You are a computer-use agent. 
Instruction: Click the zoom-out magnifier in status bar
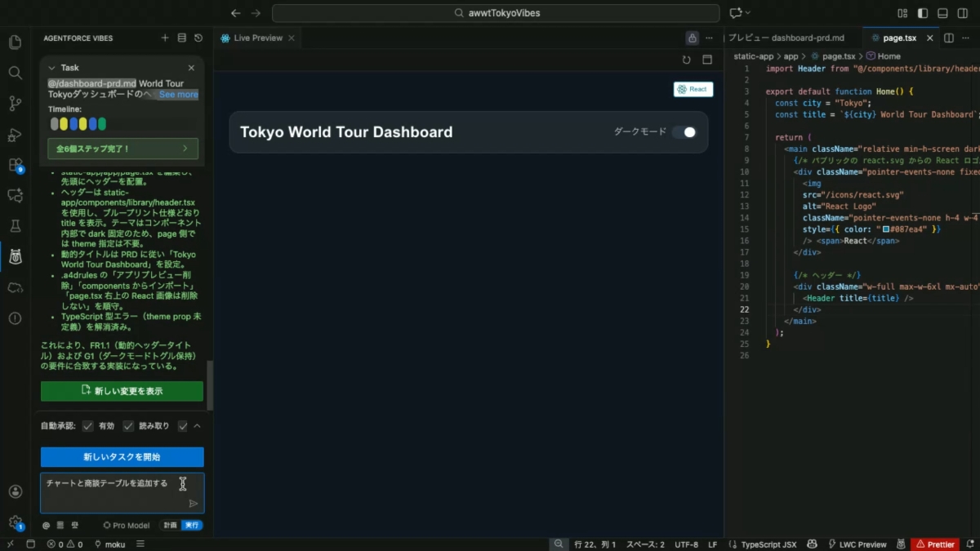559,544
